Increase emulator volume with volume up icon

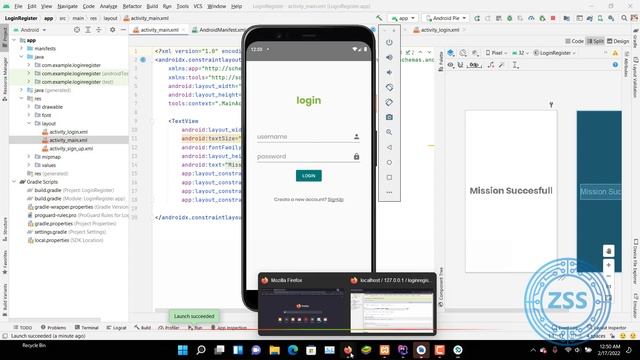(389, 58)
